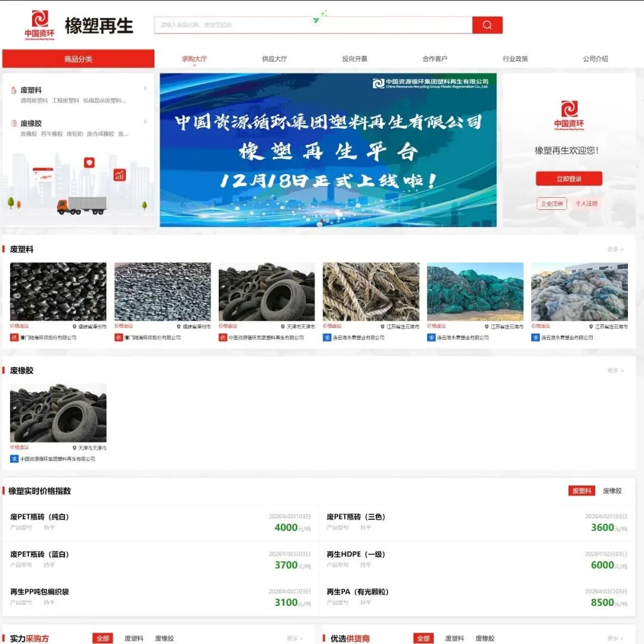Click the 企业注册 button

(x=552, y=203)
